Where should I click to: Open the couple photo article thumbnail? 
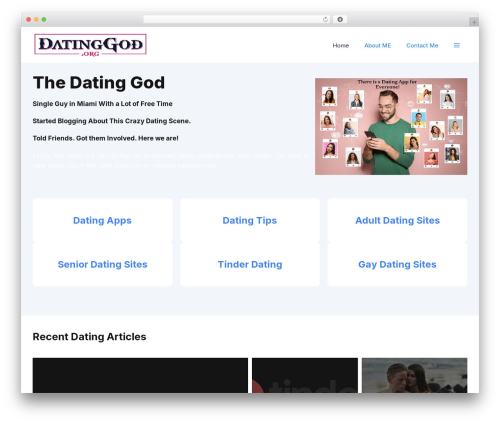click(x=415, y=375)
